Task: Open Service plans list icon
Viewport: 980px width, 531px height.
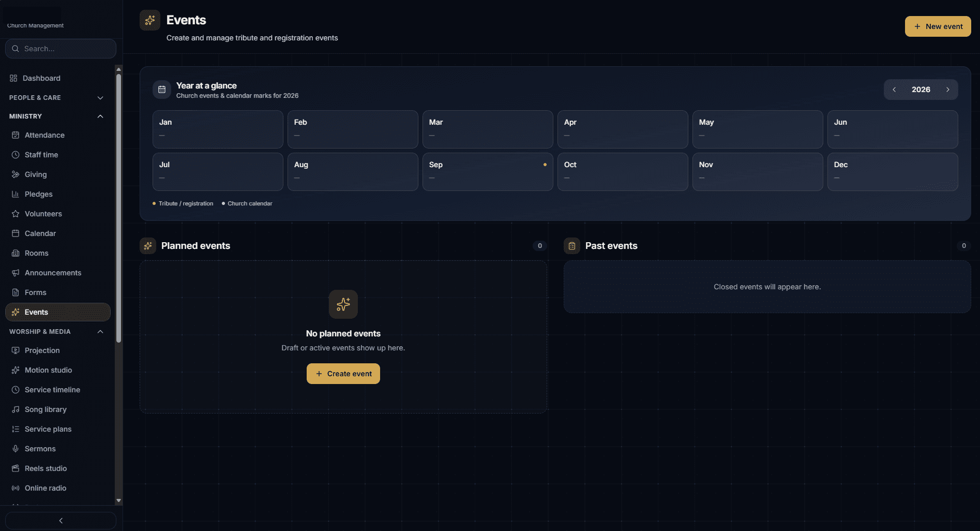Action: [16, 429]
